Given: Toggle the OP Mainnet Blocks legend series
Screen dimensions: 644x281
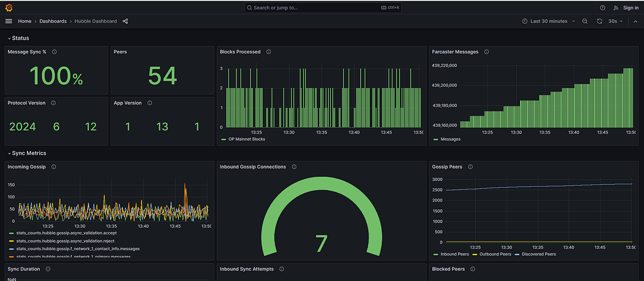Looking at the screenshot, I should point(247,139).
